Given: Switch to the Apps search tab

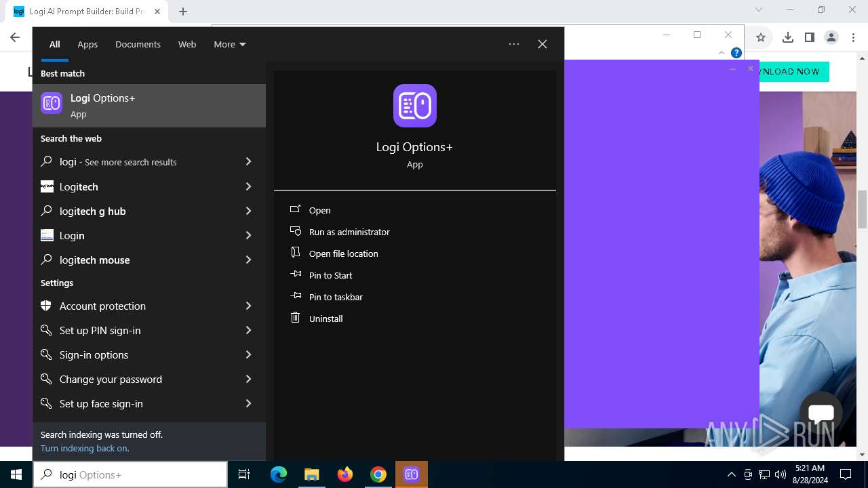Looking at the screenshot, I should pyautogui.click(x=87, y=44).
